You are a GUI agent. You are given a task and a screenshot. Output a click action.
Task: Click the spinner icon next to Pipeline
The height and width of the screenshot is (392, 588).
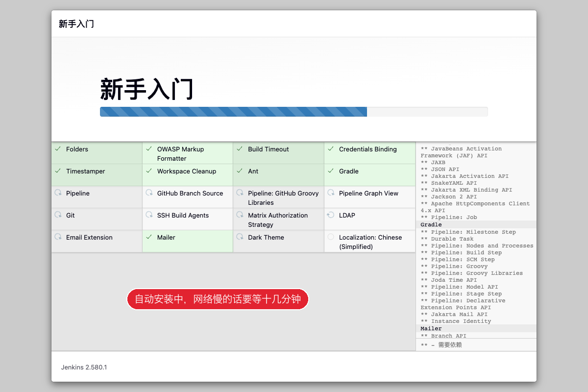58,193
